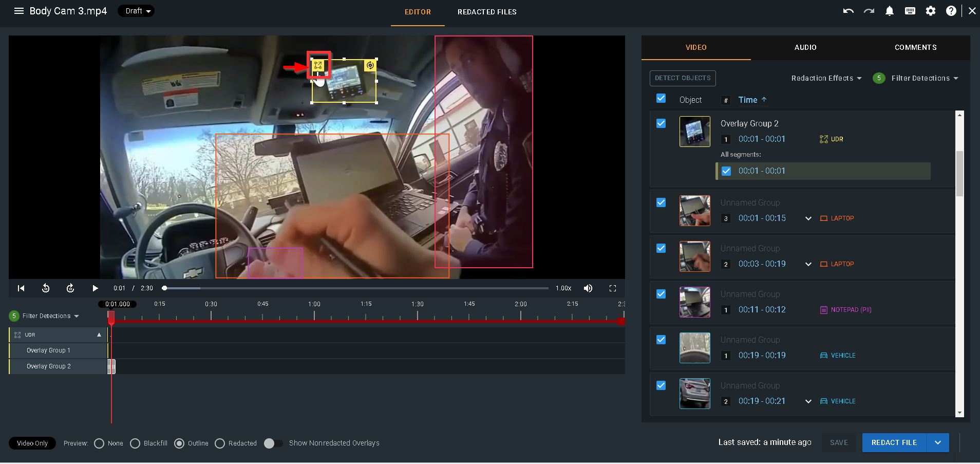Open the Redacted Files tab
The image size is (980, 464).
486,12
